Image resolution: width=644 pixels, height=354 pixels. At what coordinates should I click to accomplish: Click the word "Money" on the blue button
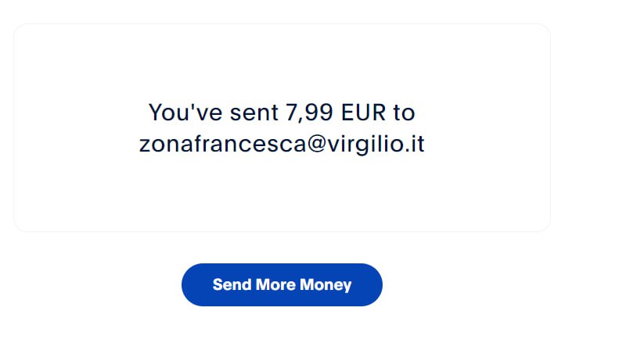click(x=328, y=284)
